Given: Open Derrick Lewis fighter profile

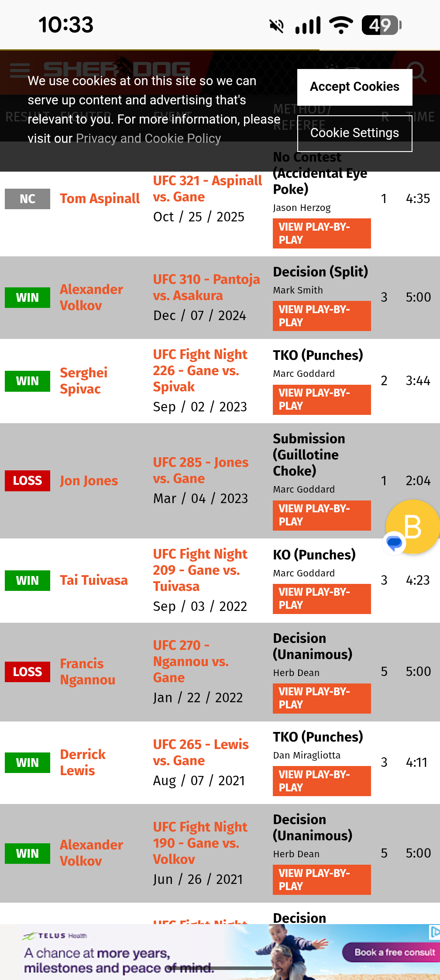Looking at the screenshot, I should 82,763.
